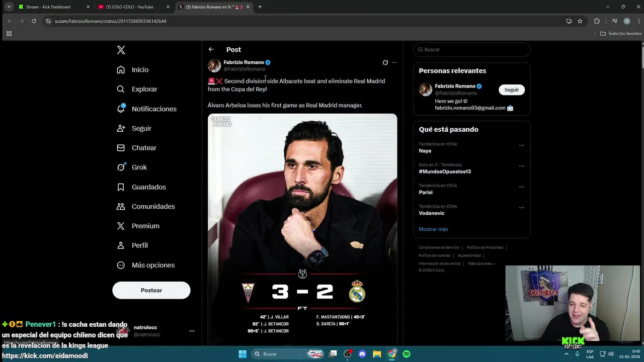Open more options for Parisi trend
Screen dimensions: 644x362
coord(522,187)
